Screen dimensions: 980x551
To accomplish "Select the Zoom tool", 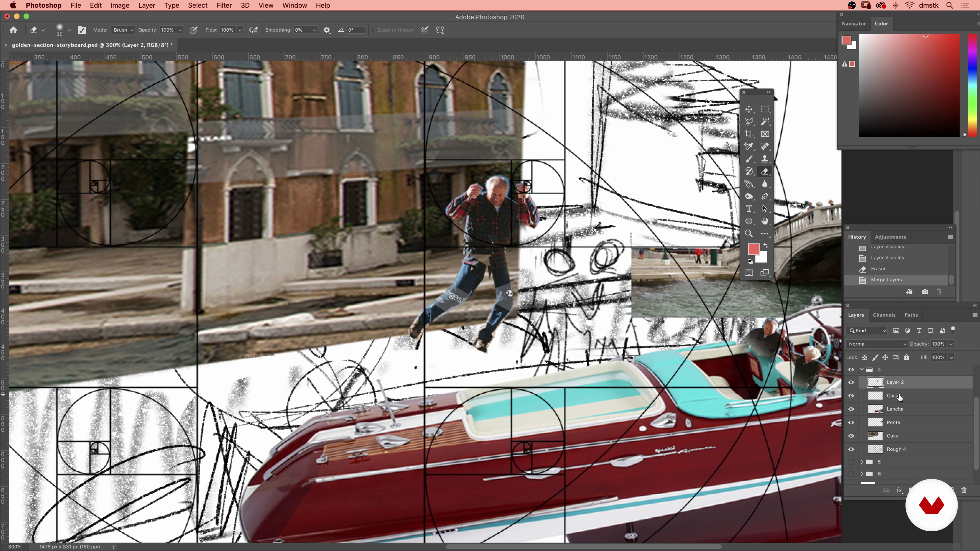I will 749,233.
